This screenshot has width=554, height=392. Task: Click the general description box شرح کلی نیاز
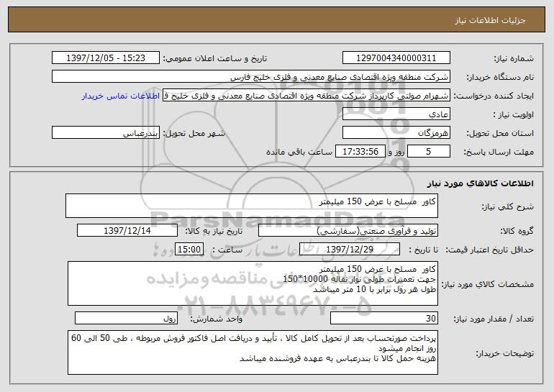click(x=252, y=206)
